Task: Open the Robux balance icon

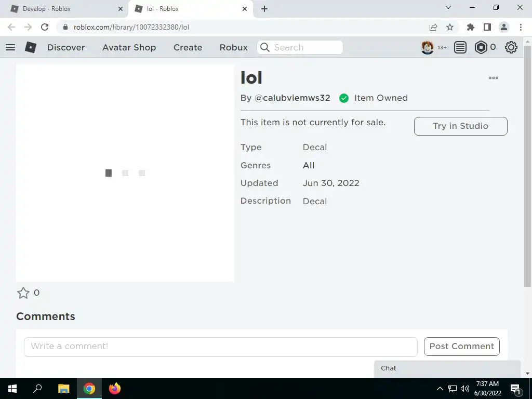Action: tap(481, 47)
